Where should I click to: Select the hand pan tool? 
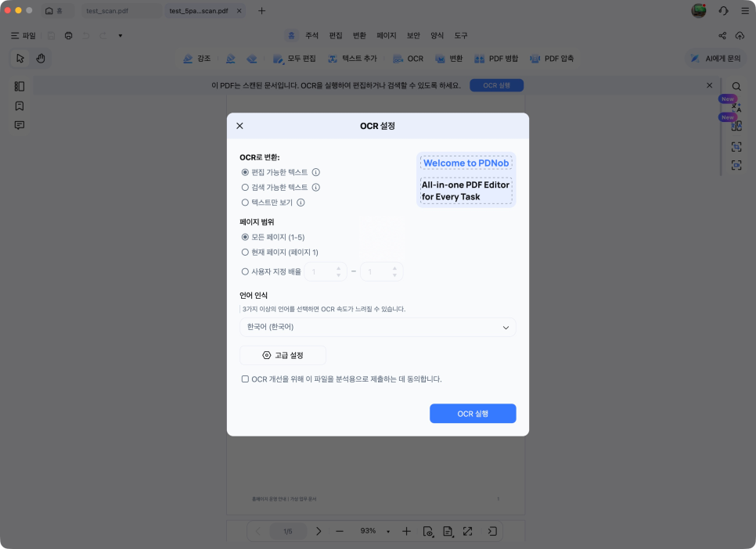(41, 59)
